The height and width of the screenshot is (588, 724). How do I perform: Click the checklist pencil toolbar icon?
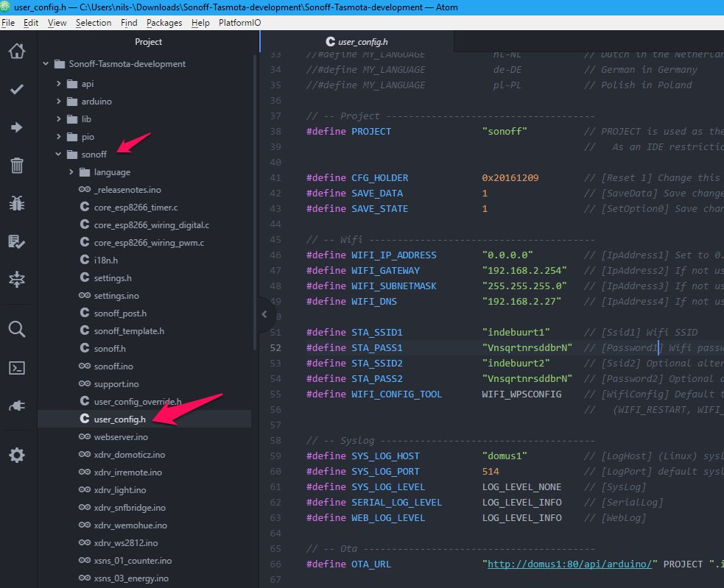pos(17,241)
